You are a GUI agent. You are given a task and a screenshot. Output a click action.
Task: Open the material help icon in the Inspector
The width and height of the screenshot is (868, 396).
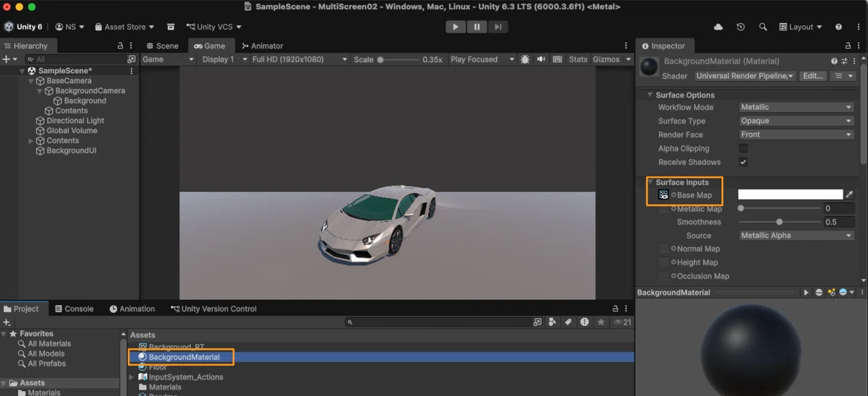pyautogui.click(x=834, y=61)
